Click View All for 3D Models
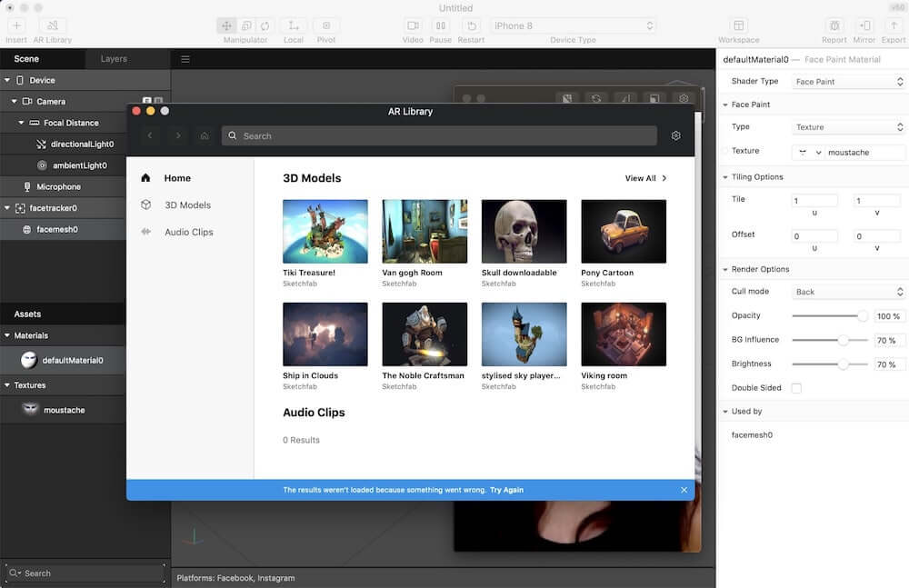The height and width of the screenshot is (588, 909). 645,178
